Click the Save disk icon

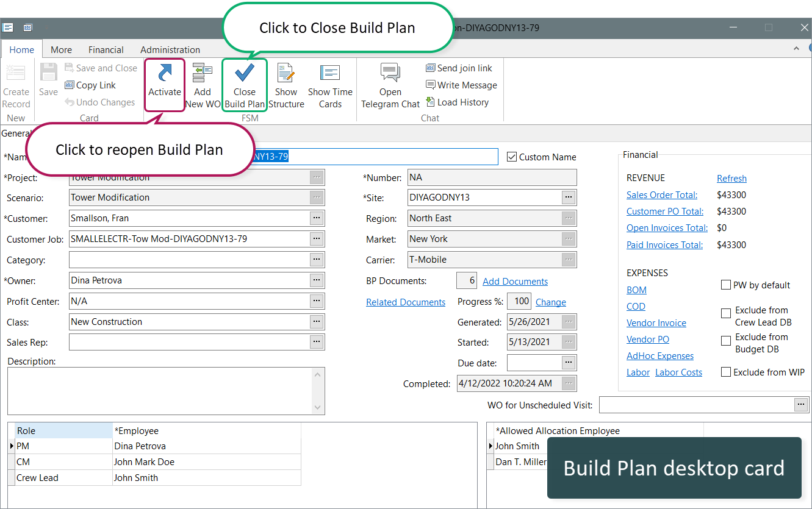[48, 73]
